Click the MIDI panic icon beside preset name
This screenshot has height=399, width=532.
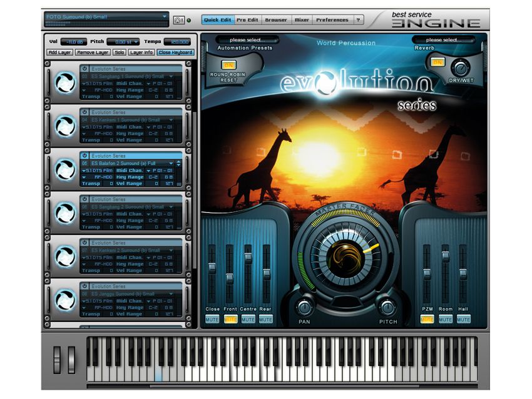coord(178,20)
